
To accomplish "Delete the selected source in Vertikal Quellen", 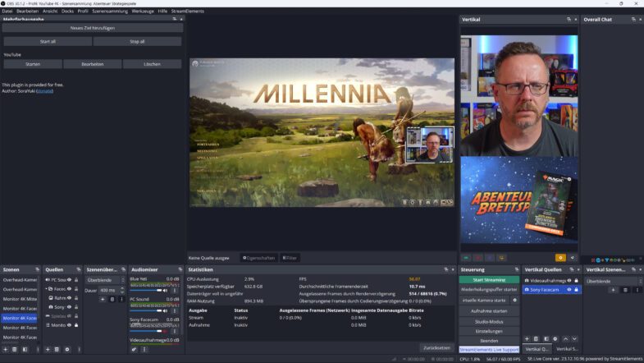I will [x=537, y=338].
